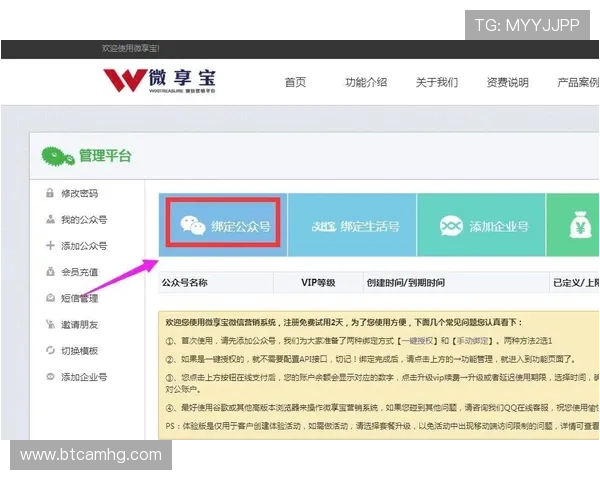Viewport: 600px width, 480px height.
Task: Click the money bag icon beside 会员充值
Action: (50, 271)
